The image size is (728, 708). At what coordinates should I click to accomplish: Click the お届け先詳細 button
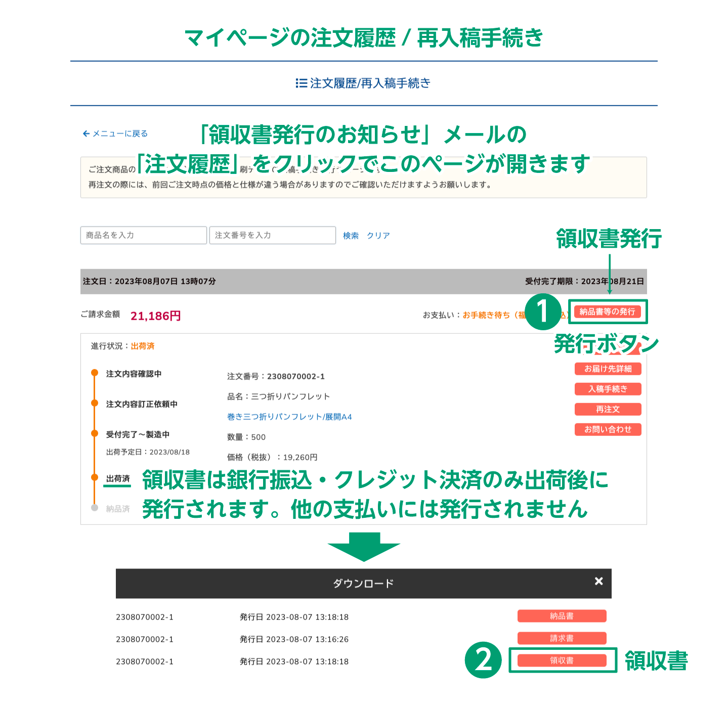click(x=608, y=369)
